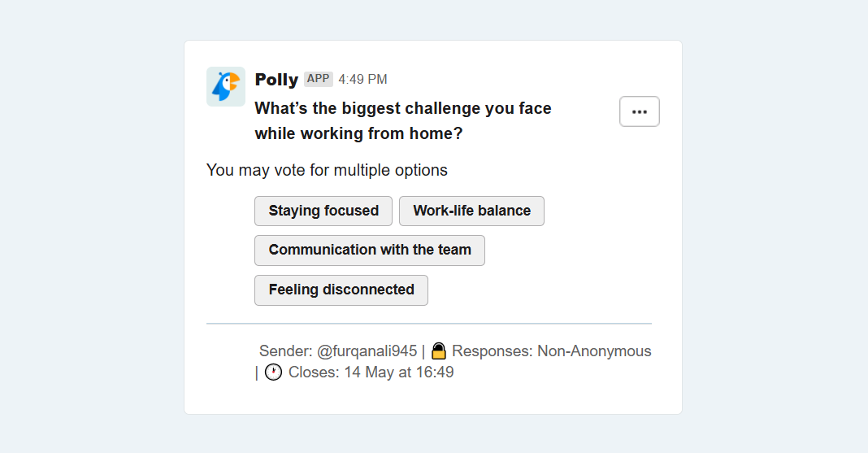Screen dimensions: 868x453
Task: Vote for Work-life balance
Action: point(471,211)
